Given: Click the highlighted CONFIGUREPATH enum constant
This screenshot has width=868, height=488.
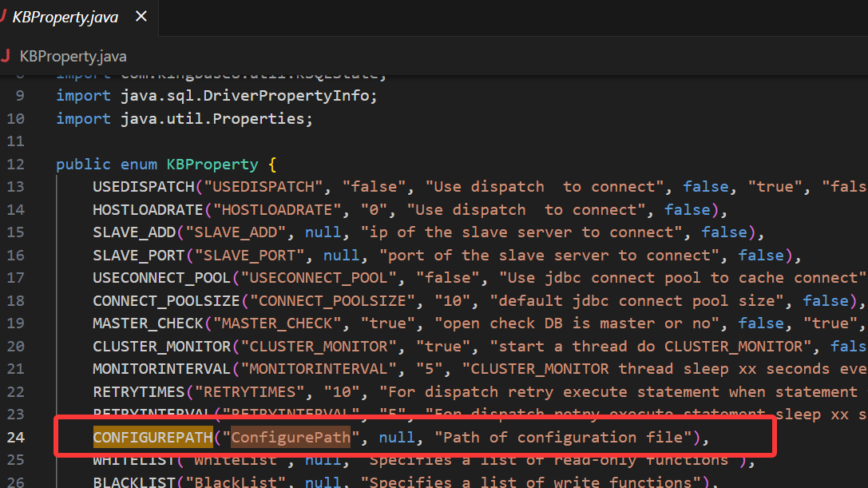Looking at the screenshot, I should (x=153, y=437).
